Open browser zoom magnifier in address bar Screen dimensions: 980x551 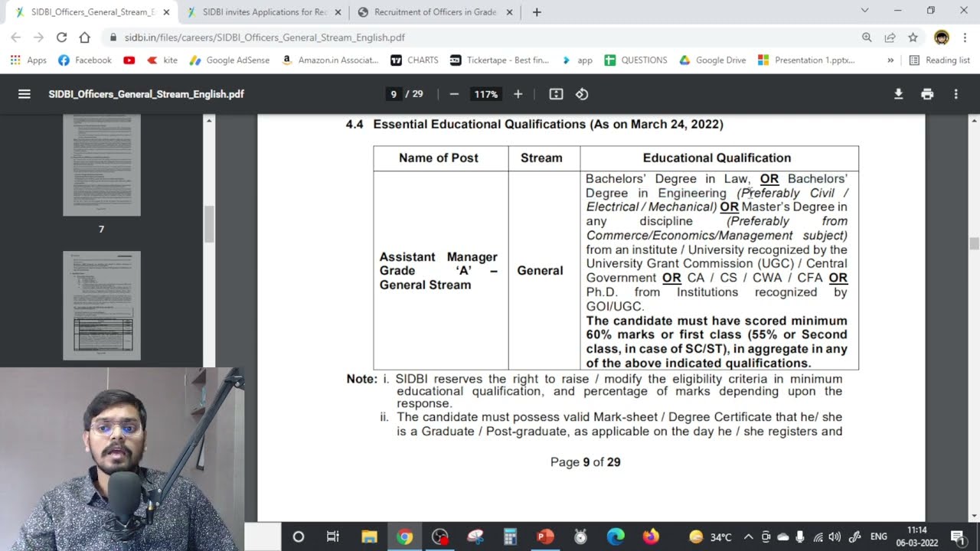[x=867, y=37]
